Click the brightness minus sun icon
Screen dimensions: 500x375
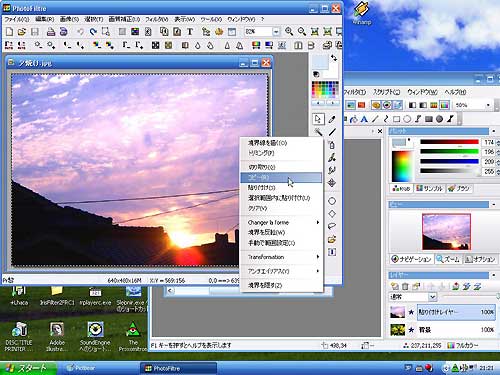tap(38, 45)
